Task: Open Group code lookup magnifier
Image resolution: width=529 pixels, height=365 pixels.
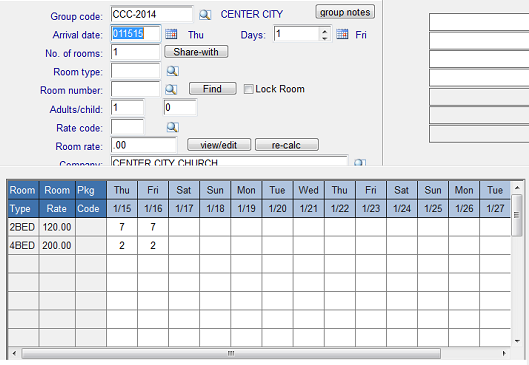Action: point(205,15)
